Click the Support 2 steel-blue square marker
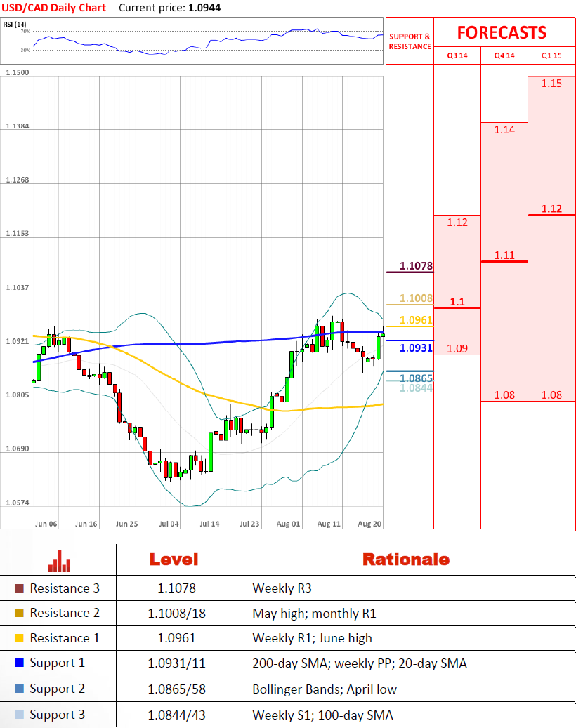The height and width of the screenshot is (728, 576). (x=19, y=689)
